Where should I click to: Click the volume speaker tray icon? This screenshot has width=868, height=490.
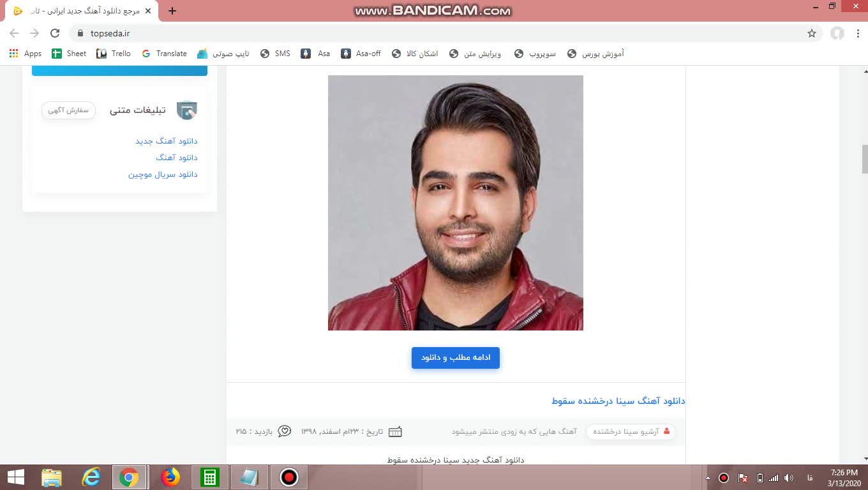[789, 478]
